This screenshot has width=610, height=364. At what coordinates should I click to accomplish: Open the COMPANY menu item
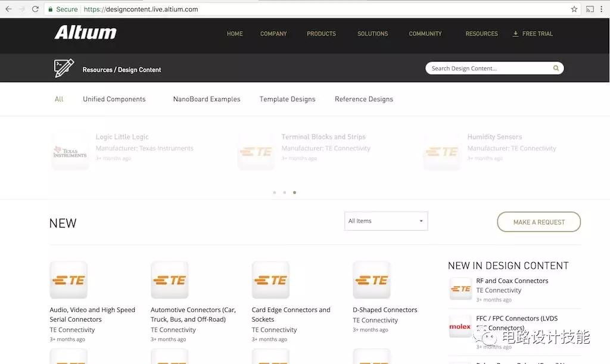point(273,34)
